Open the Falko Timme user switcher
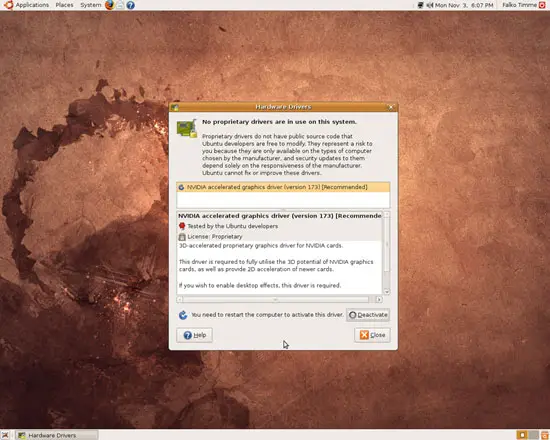 [x=519, y=5]
